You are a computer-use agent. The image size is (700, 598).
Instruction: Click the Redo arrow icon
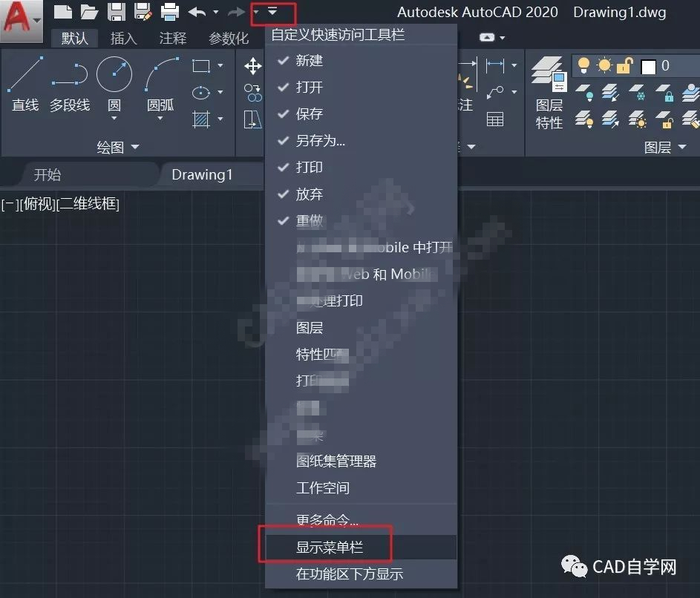236,12
